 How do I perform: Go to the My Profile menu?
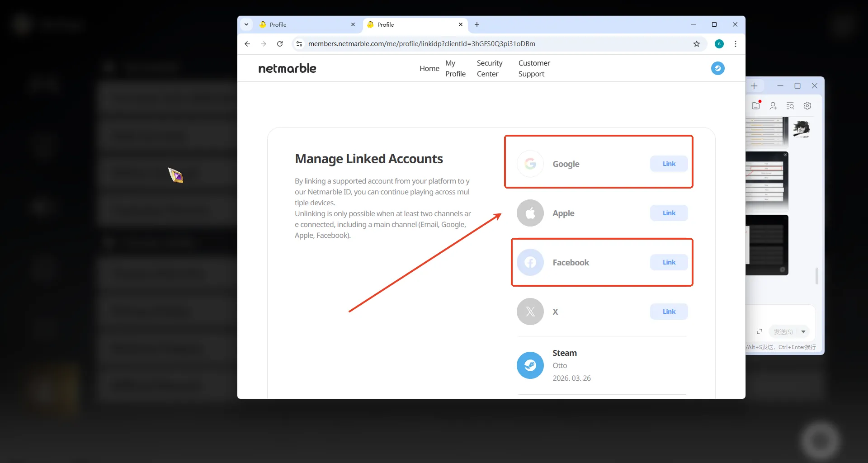tap(455, 68)
